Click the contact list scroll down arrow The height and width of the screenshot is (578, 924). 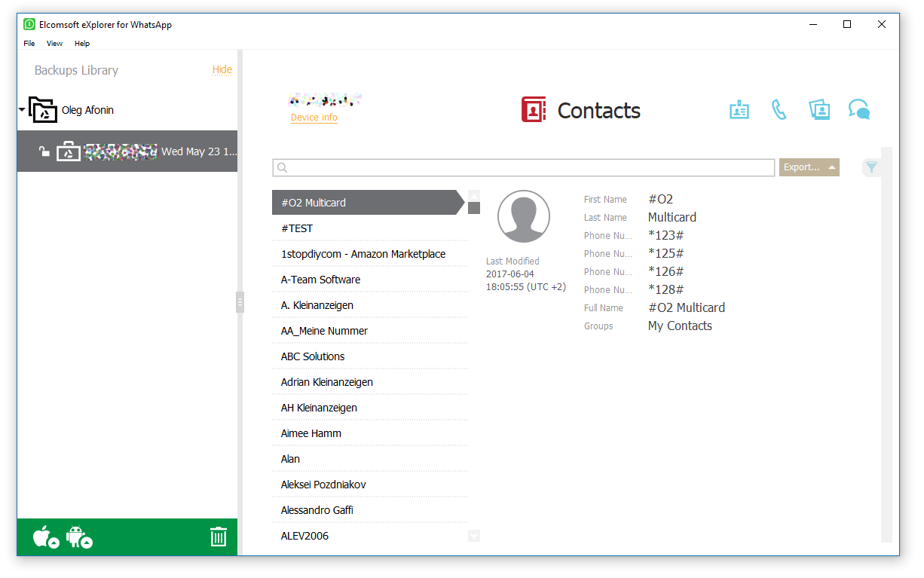pyautogui.click(x=474, y=536)
